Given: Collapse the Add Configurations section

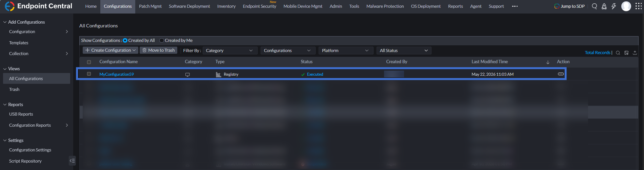Looking at the screenshot, I should (5, 22).
